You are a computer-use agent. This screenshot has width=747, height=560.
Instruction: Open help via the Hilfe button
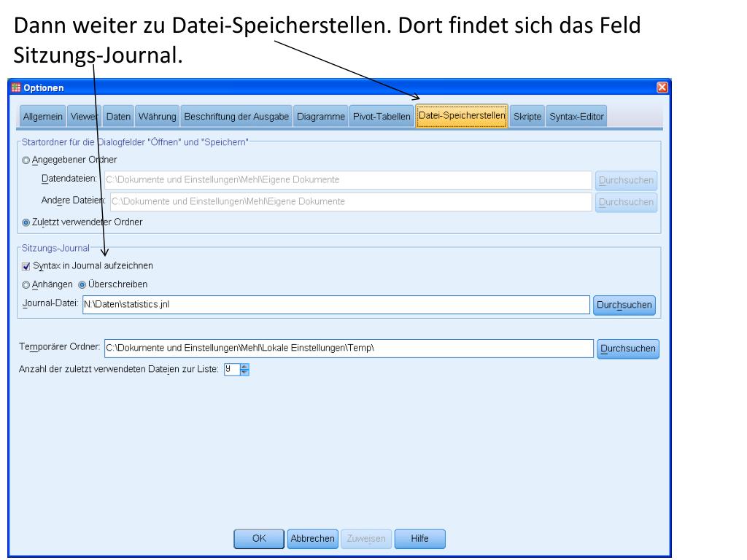[x=419, y=539]
